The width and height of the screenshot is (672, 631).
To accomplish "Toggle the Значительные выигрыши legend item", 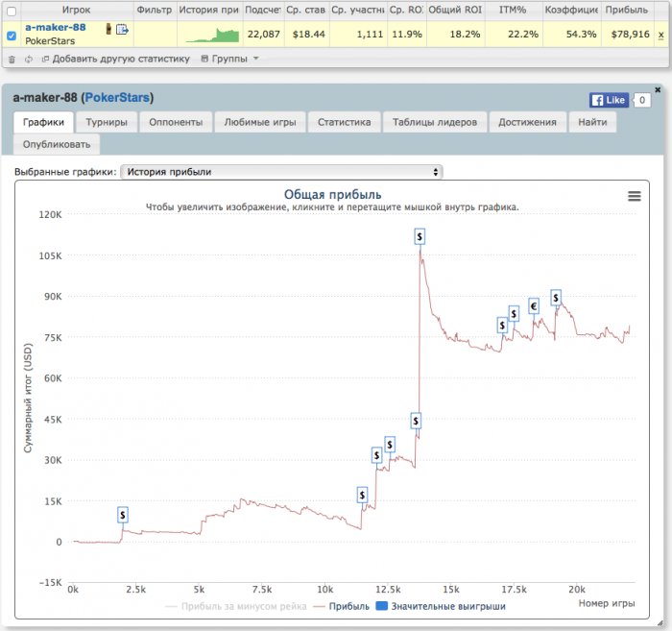I will click(x=442, y=606).
